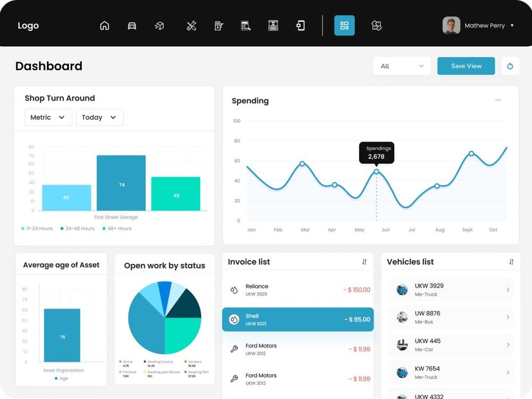
Task: Toggle the Active legend item under pie chart
Action: (126, 363)
